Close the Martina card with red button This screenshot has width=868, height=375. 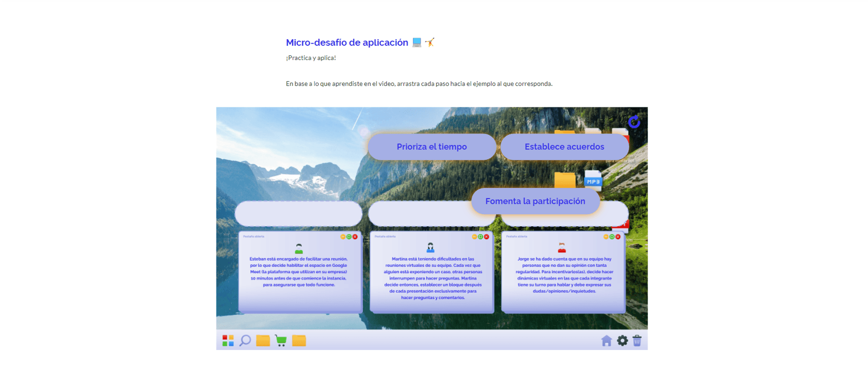[x=486, y=237]
